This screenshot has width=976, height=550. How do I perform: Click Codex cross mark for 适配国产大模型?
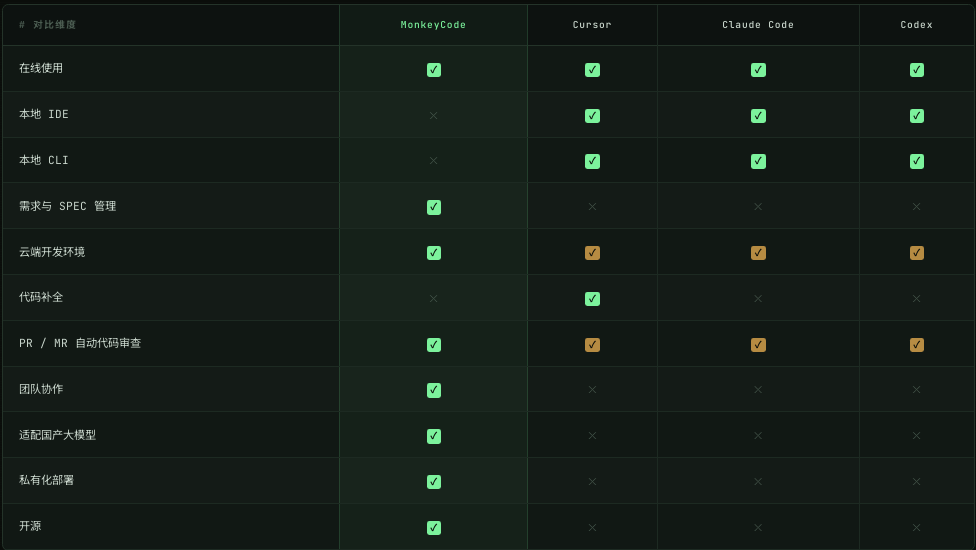[x=916, y=436]
